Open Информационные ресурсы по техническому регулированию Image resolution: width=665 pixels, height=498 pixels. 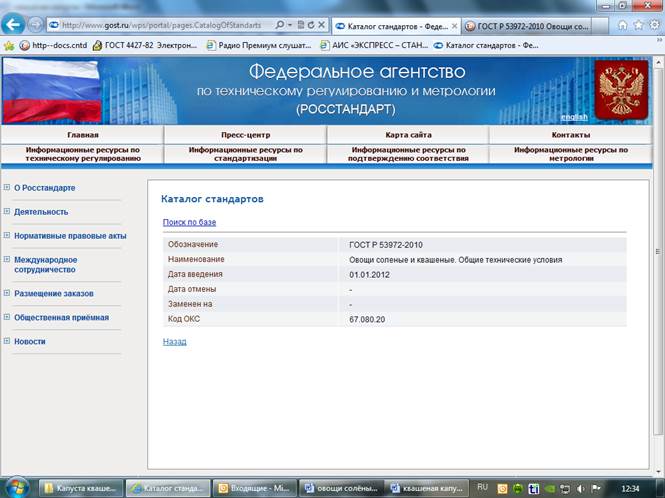[x=83, y=154]
